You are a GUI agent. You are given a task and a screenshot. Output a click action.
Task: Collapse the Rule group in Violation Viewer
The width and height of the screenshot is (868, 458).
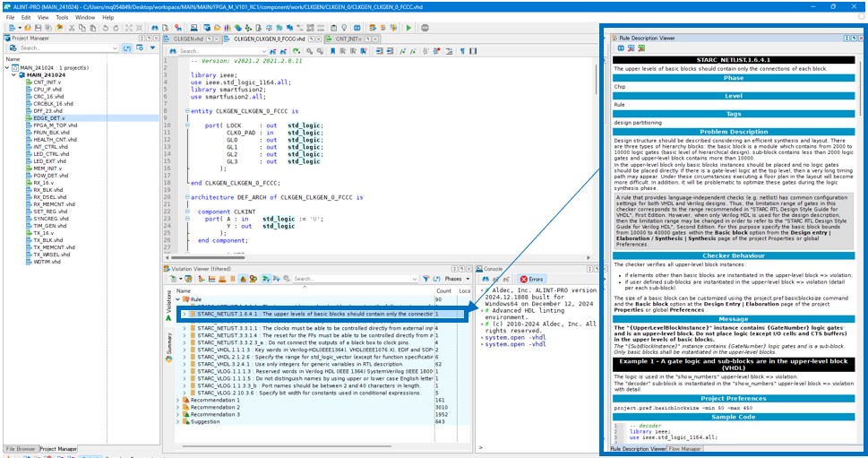coord(178,299)
